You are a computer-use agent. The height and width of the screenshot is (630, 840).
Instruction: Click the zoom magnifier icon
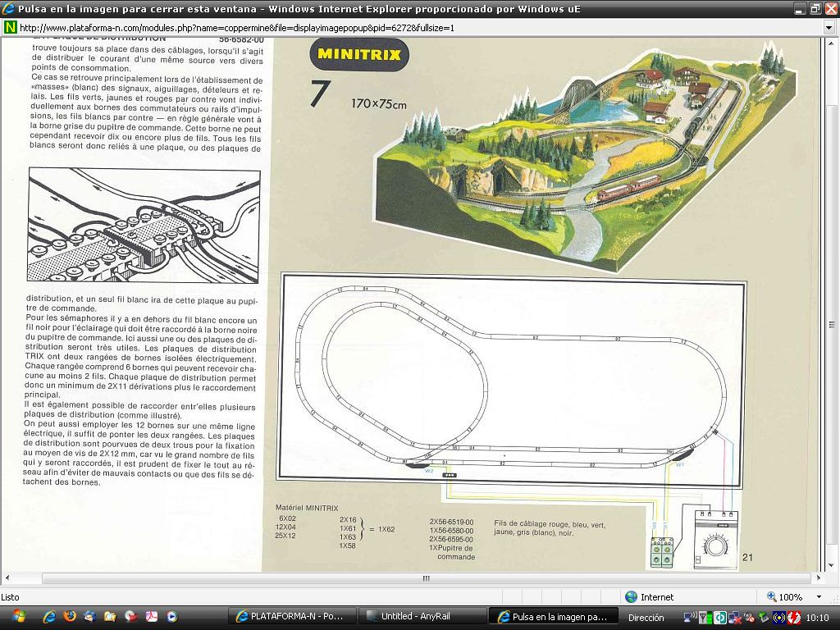click(x=771, y=596)
